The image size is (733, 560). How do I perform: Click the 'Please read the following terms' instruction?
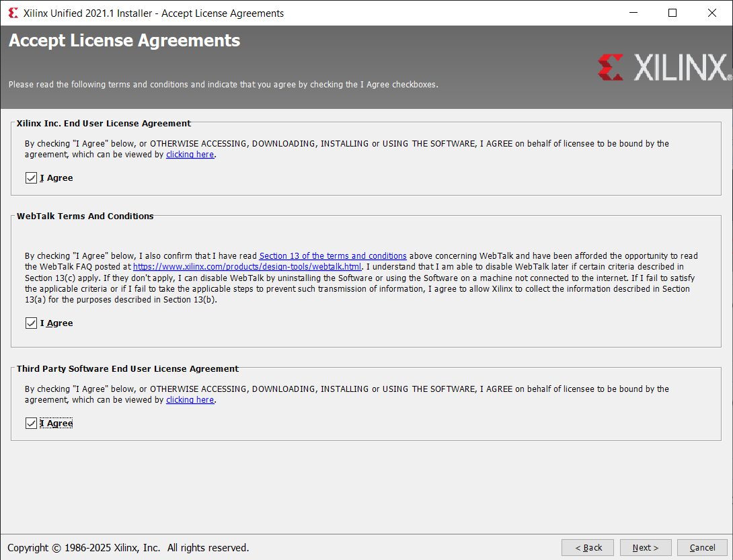(x=223, y=85)
